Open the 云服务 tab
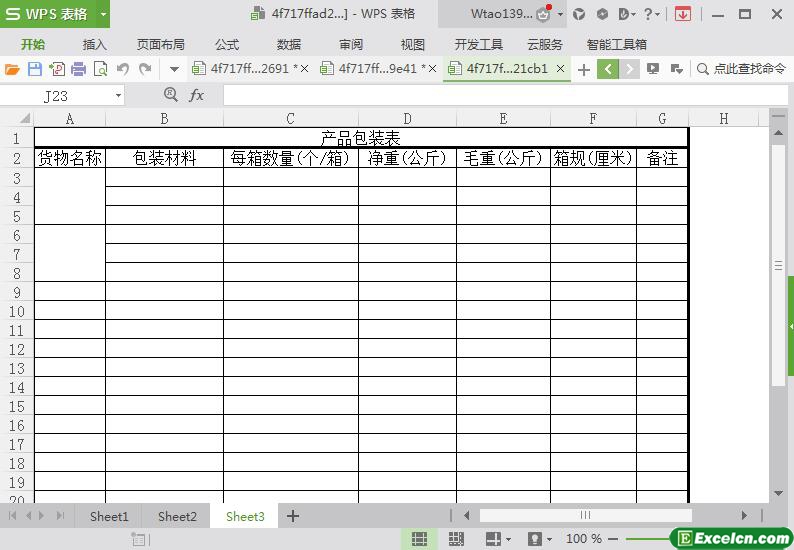Viewport: 794px width, 550px height. point(544,45)
